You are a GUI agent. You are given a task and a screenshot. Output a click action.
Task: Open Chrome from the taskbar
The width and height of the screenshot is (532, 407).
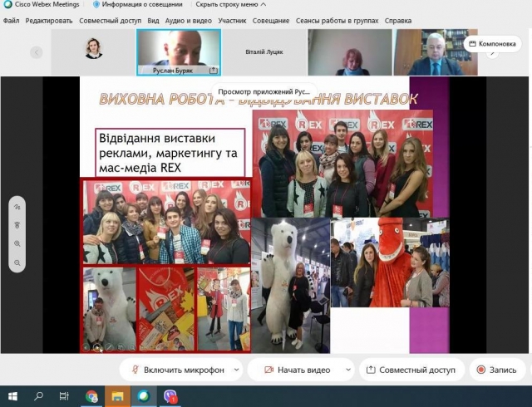[x=91, y=396]
